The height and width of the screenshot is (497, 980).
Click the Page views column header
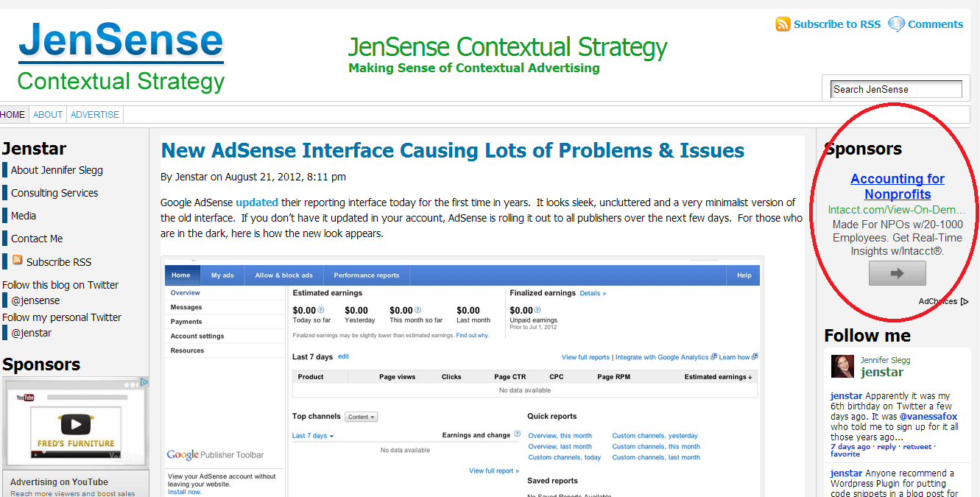[x=397, y=377]
